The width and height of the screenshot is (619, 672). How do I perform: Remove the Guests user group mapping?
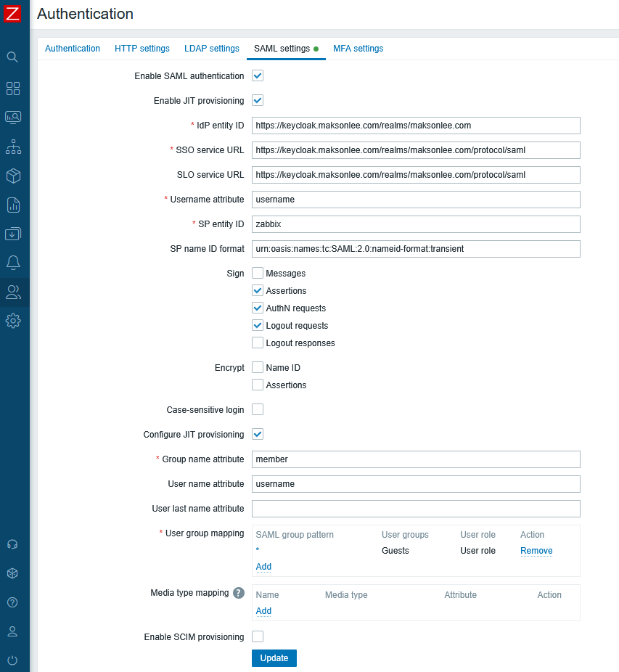click(x=536, y=551)
